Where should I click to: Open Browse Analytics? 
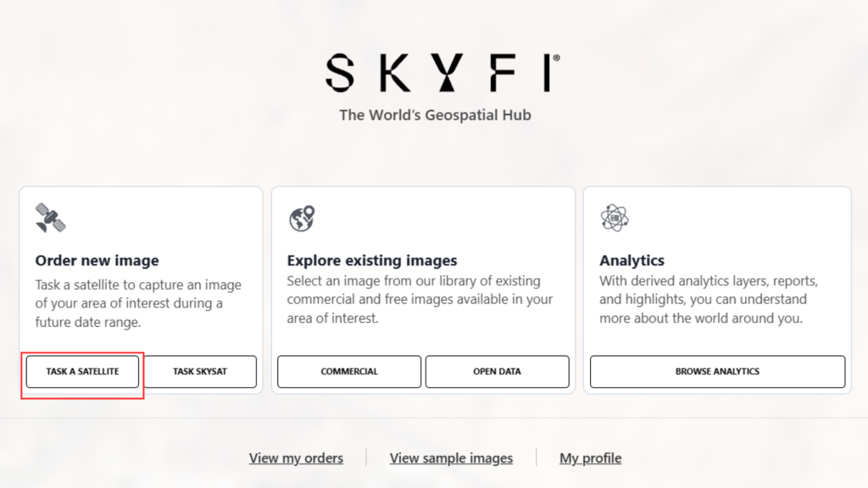coord(717,371)
